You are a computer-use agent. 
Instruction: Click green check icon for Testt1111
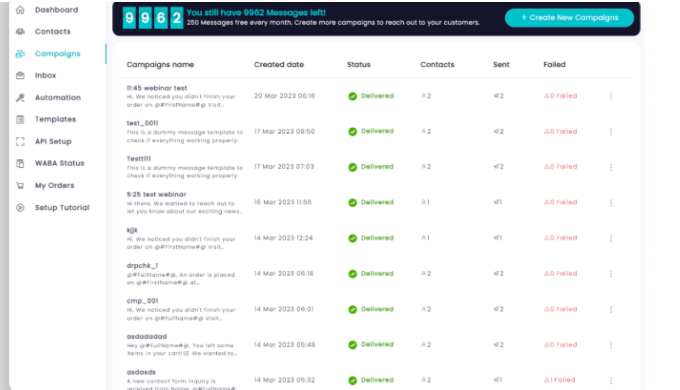click(x=353, y=167)
